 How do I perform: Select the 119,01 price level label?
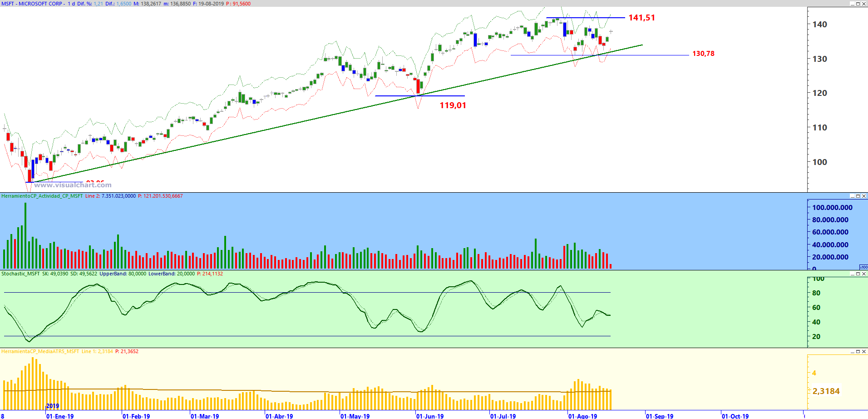pos(453,105)
